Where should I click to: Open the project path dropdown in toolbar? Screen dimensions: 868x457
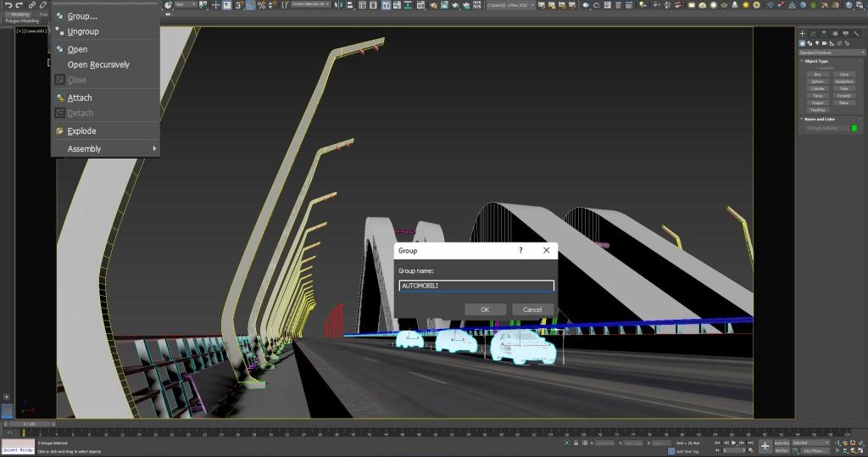point(511,5)
